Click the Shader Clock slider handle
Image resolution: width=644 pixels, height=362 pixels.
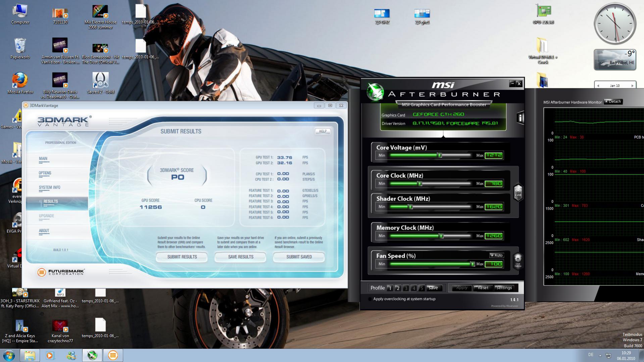click(x=410, y=207)
